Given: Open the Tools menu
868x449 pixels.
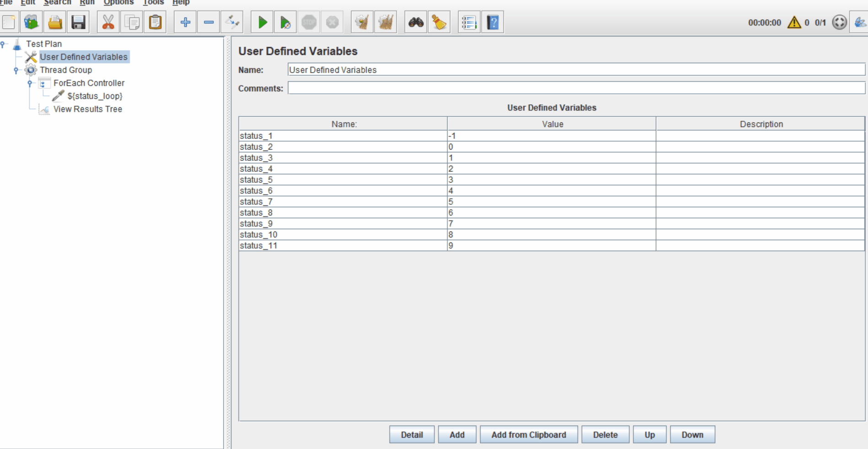Looking at the screenshot, I should point(153,2).
